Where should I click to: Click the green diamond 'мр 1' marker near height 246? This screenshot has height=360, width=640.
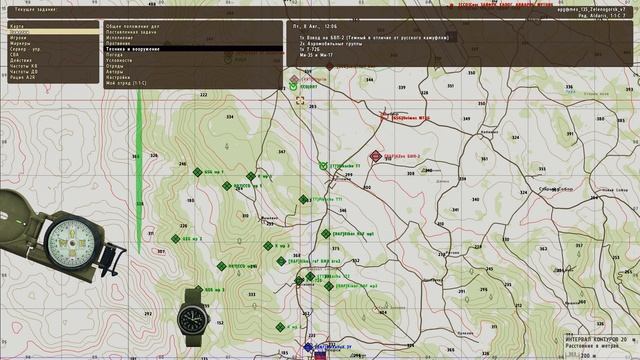click(x=197, y=172)
